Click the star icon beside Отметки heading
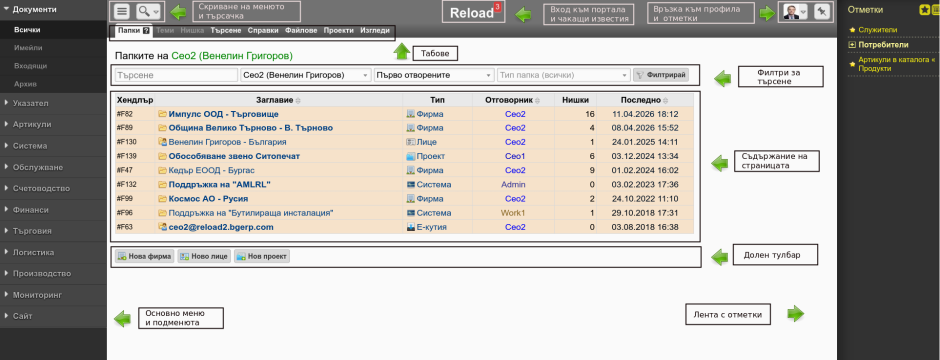The height and width of the screenshot is (360, 940). 924,9
